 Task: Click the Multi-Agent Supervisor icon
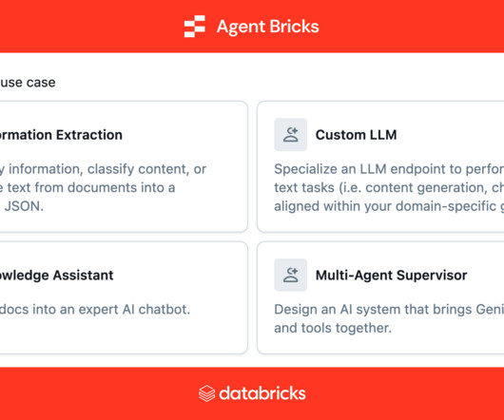pos(291,275)
